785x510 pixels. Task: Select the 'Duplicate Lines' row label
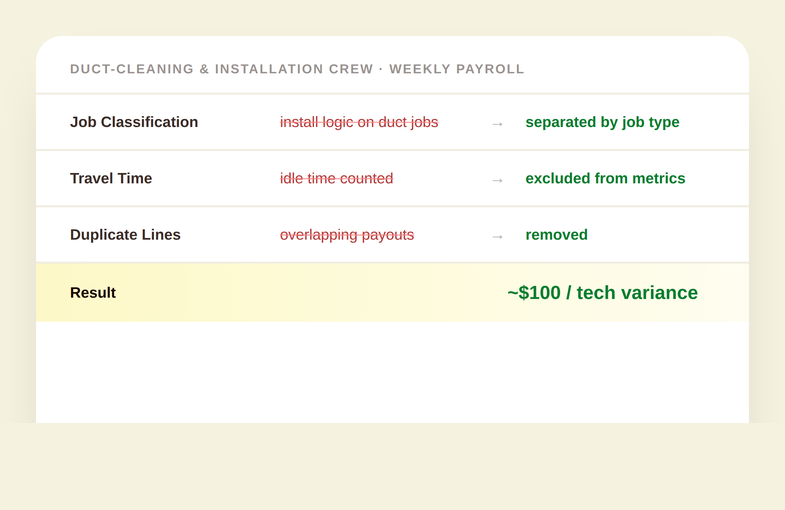(125, 235)
